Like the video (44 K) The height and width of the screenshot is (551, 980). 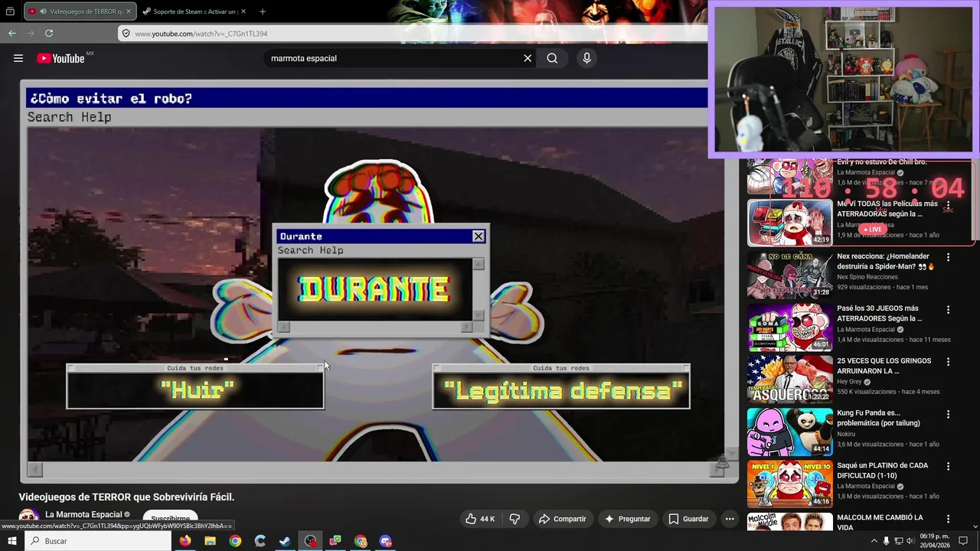pyautogui.click(x=480, y=519)
